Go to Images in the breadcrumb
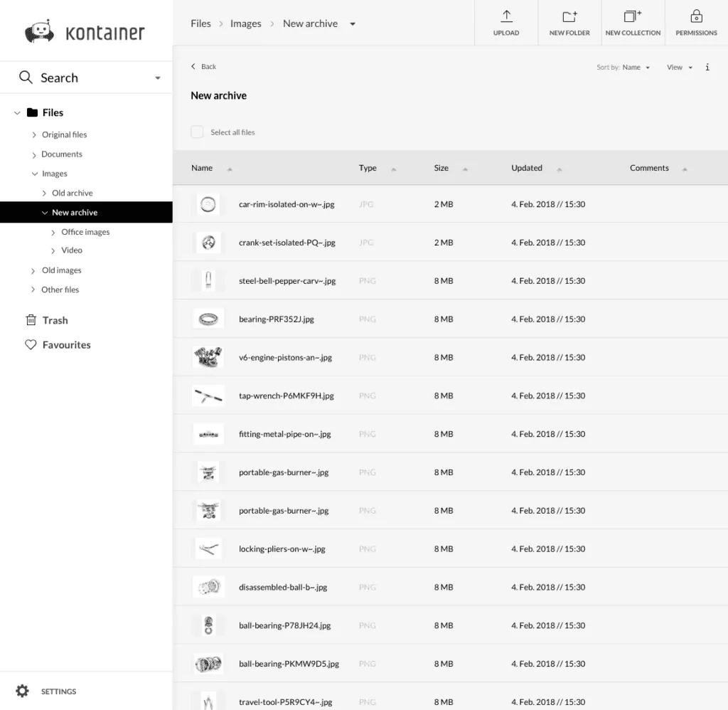Viewport: 728px width, 710px height. click(245, 23)
